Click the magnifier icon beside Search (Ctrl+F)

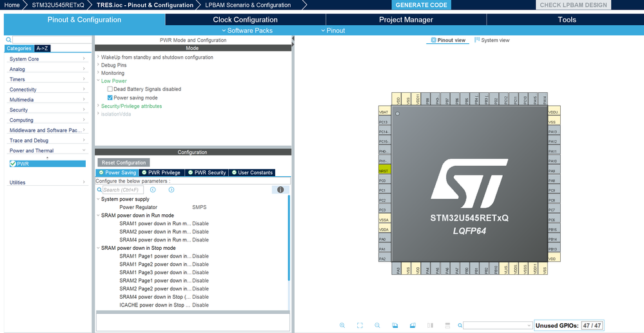pyautogui.click(x=99, y=190)
